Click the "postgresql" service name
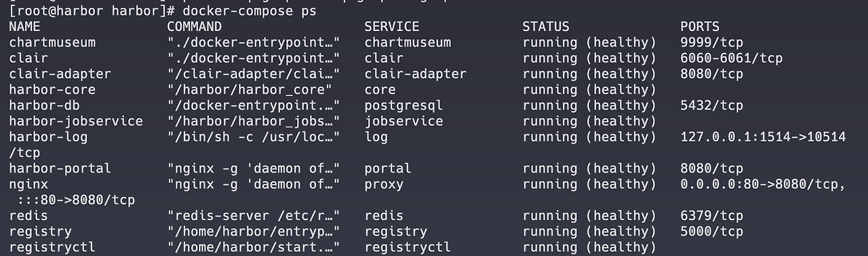 point(403,105)
